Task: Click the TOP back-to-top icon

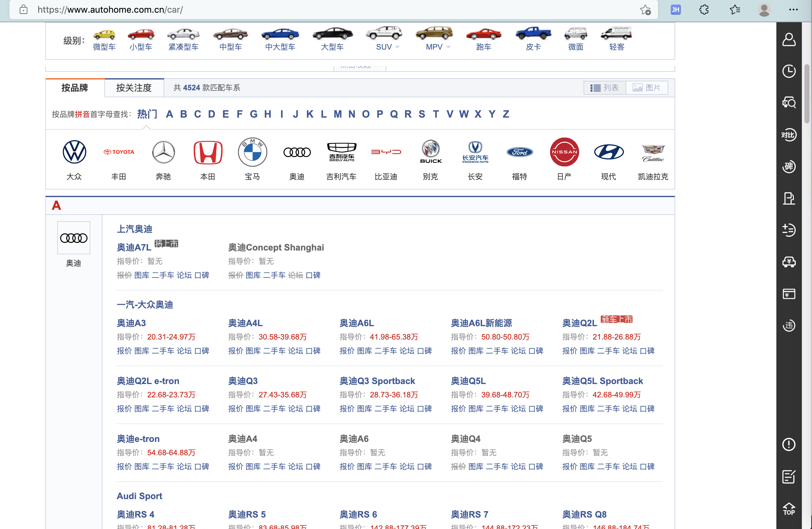Action: tap(789, 509)
